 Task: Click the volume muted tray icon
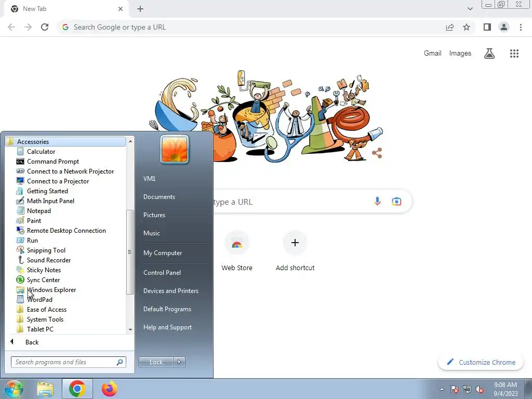[x=480, y=390]
